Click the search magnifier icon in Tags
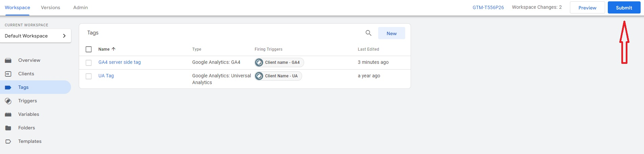The height and width of the screenshot is (154, 644). [x=368, y=33]
